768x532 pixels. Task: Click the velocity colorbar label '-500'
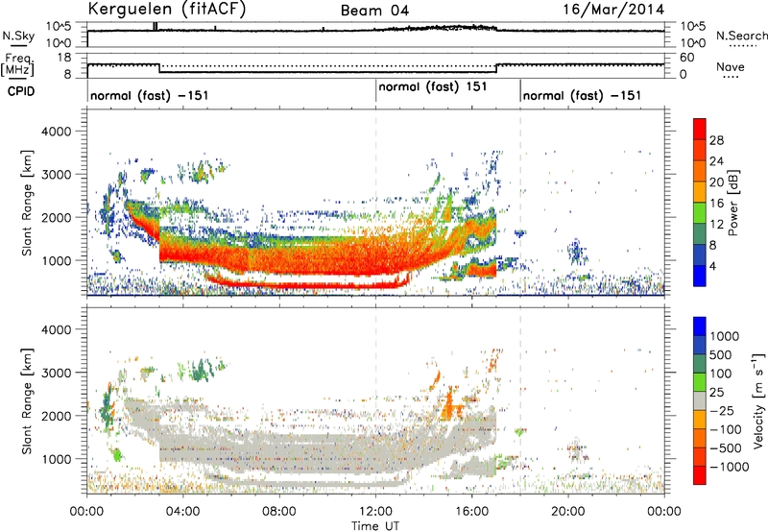[x=726, y=448]
